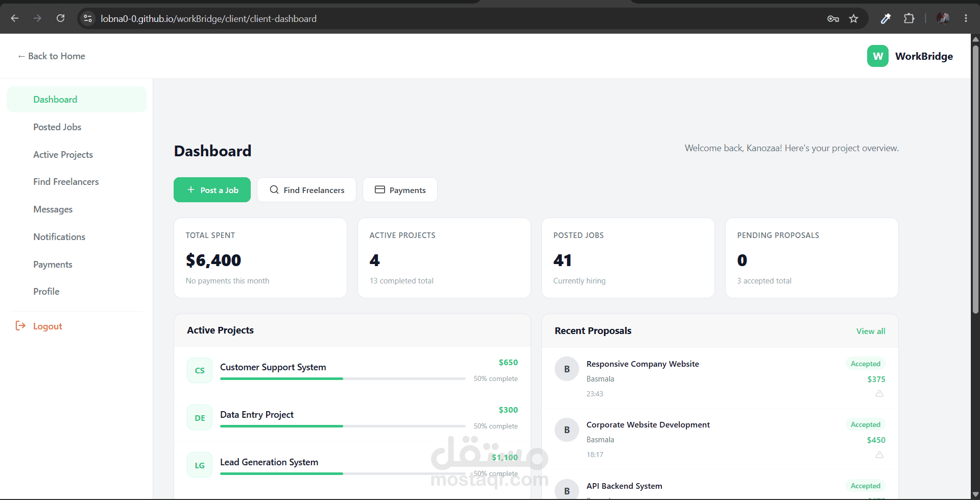Click the Data Entry Project progress bar
This screenshot has width=980, height=500.
(x=343, y=426)
